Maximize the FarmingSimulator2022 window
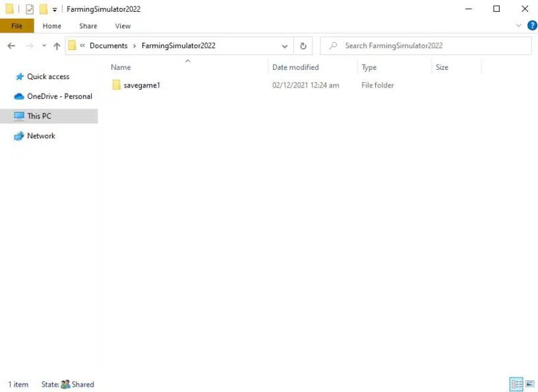 496,9
